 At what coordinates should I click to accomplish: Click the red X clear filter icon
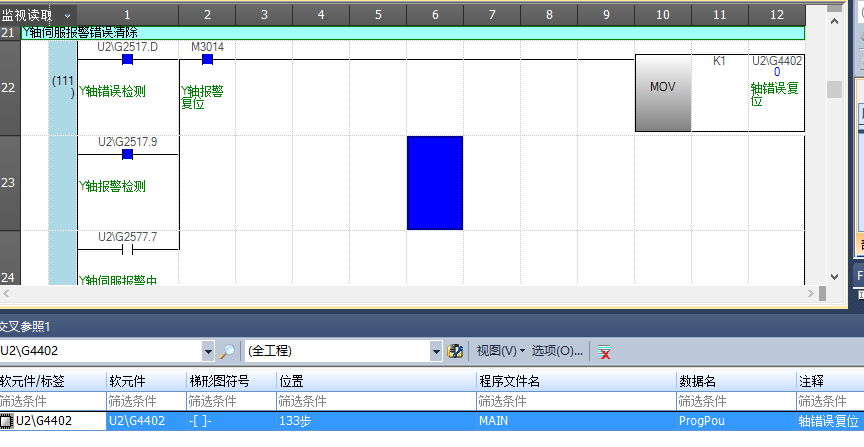pos(604,351)
